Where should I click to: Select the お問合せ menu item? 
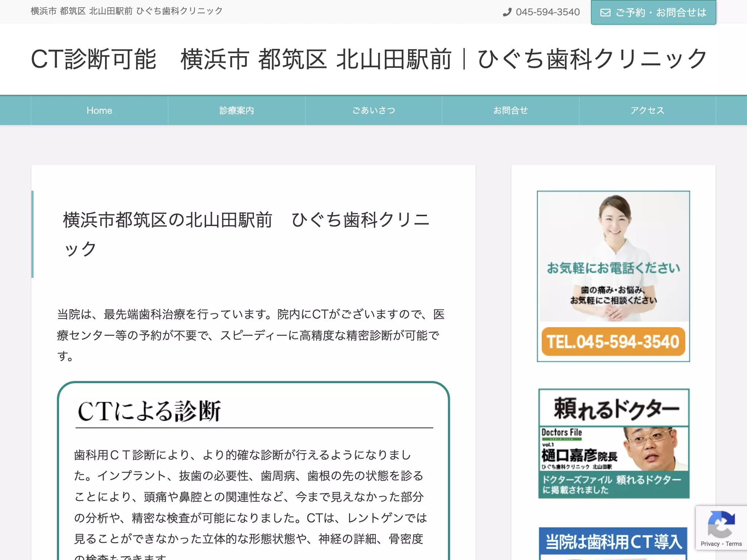[511, 110]
